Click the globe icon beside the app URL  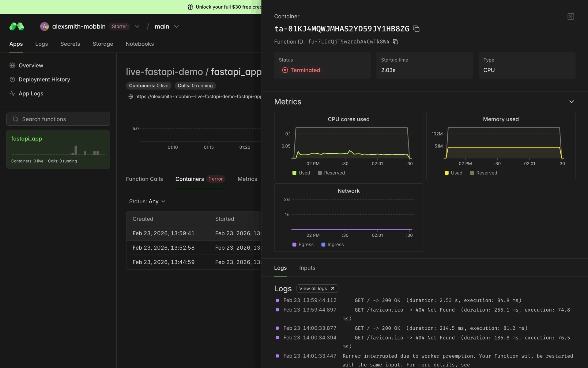[x=130, y=97]
